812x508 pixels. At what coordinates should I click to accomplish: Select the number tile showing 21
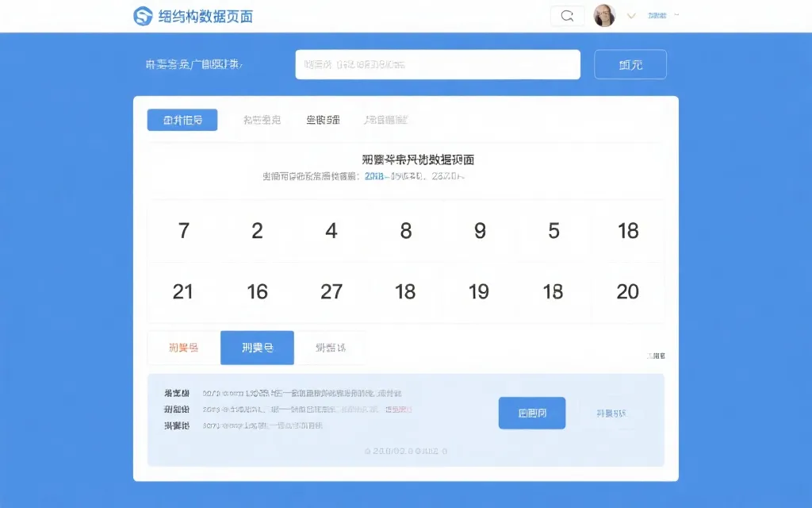coord(182,291)
